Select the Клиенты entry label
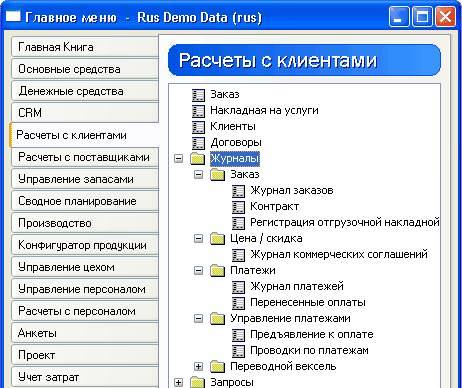The width and height of the screenshot is (462, 388). click(233, 126)
